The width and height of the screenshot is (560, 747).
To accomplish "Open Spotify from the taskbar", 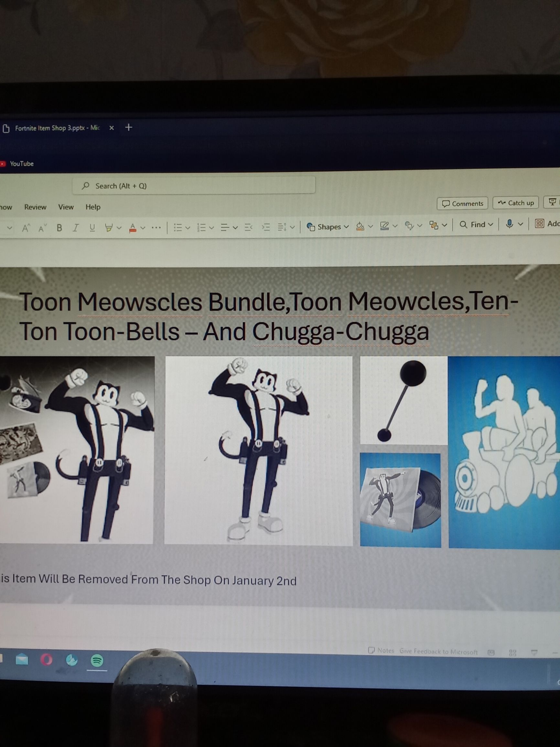I will [x=97, y=660].
